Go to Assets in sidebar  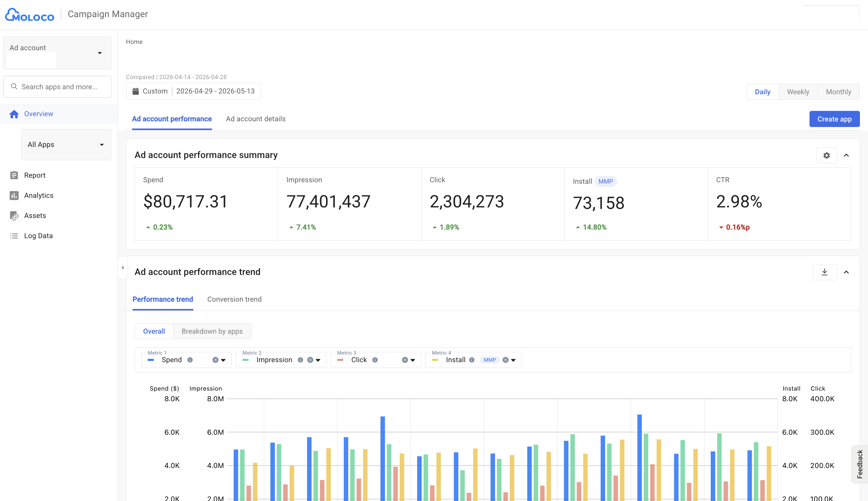(x=35, y=216)
